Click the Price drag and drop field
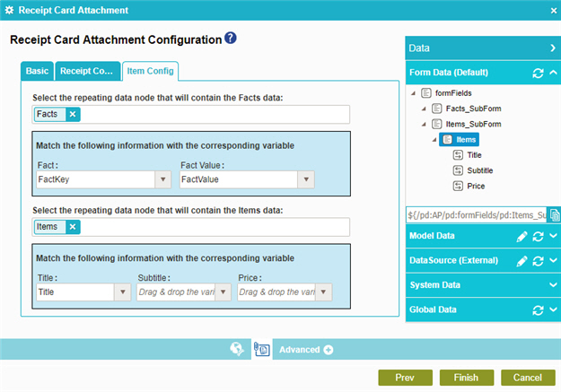 pyautogui.click(x=276, y=292)
